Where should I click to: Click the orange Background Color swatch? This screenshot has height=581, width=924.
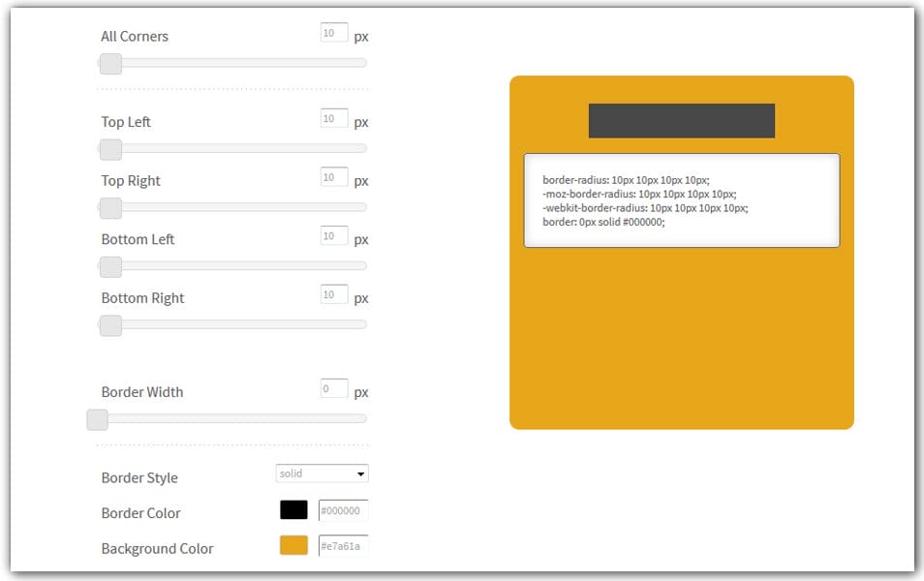pos(292,545)
